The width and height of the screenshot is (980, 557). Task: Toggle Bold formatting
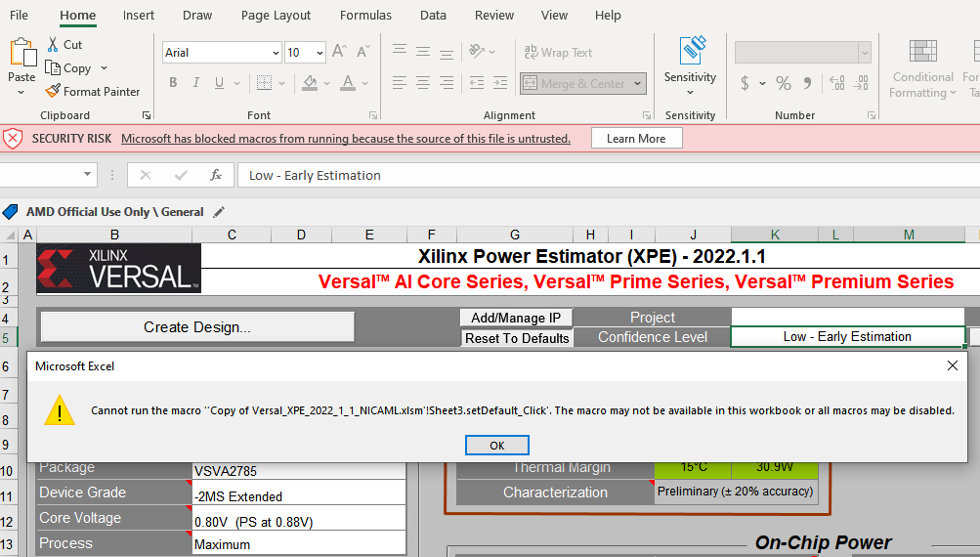point(173,83)
